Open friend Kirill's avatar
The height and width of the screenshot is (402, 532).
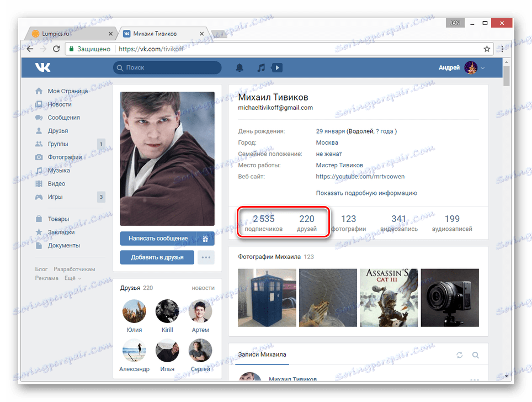(167, 311)
